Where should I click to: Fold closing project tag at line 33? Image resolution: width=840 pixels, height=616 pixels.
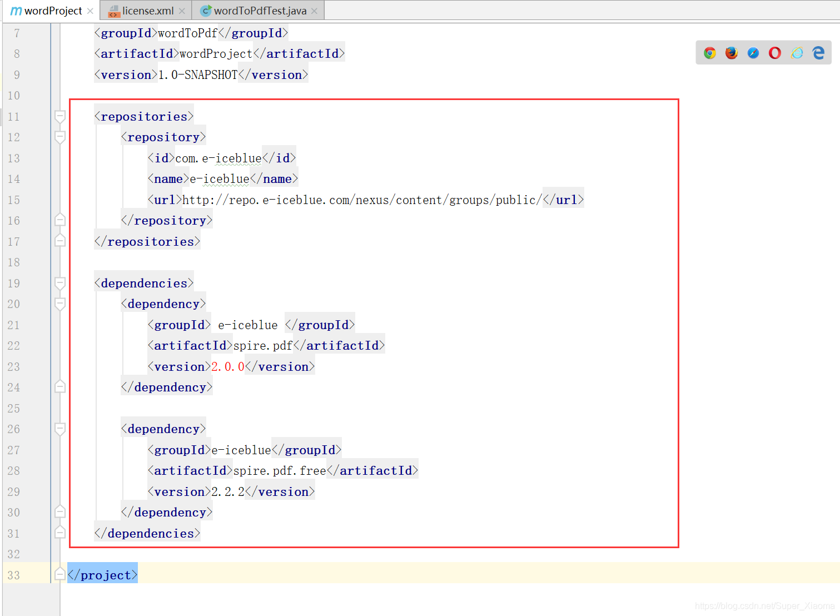pyautogui.click(x=60, y=574)
